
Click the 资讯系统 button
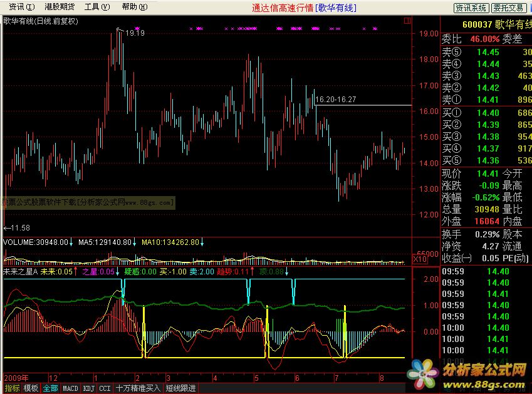[x=471, y=8]
